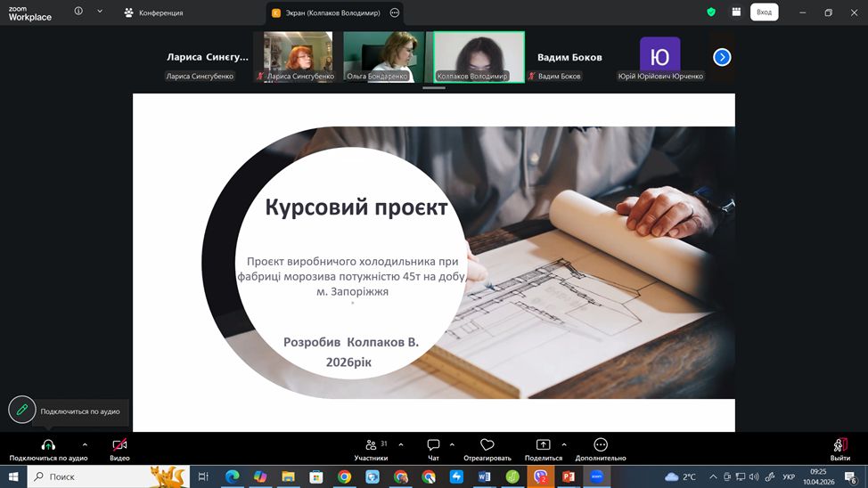Open the dropdown arrow next to meeting info
Screen dimensions: 868x488
coord(100,12)
